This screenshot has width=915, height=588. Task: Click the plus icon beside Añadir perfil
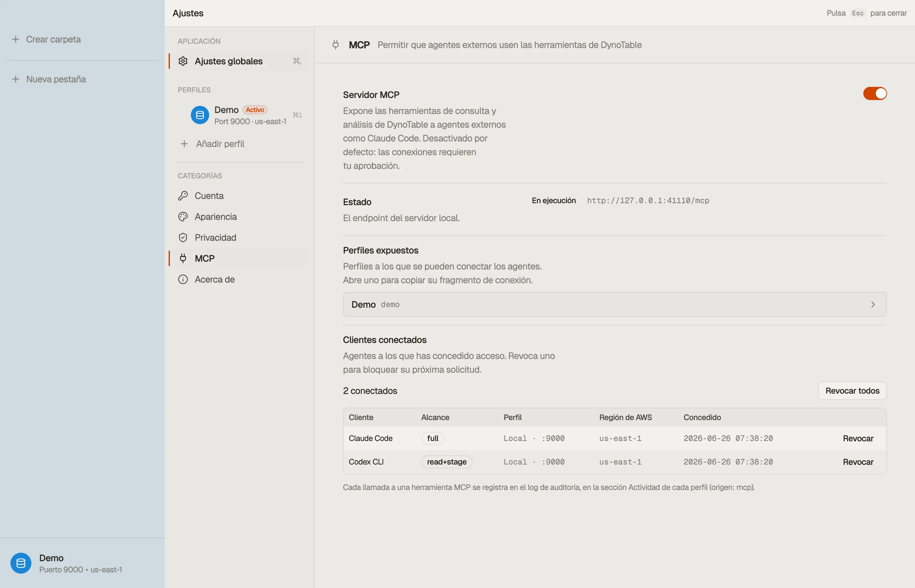point(184,144)
